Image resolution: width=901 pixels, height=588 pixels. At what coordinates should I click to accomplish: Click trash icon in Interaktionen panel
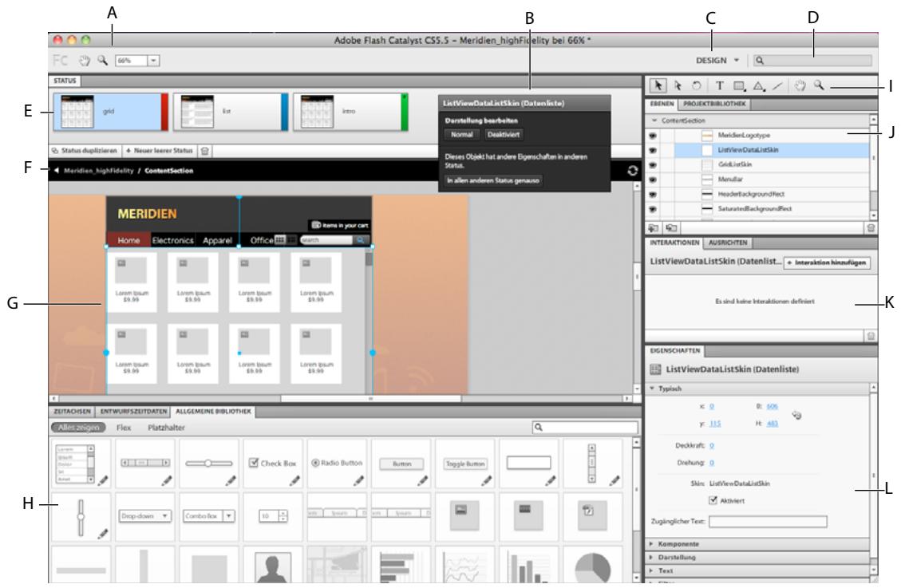pos(871,336)
